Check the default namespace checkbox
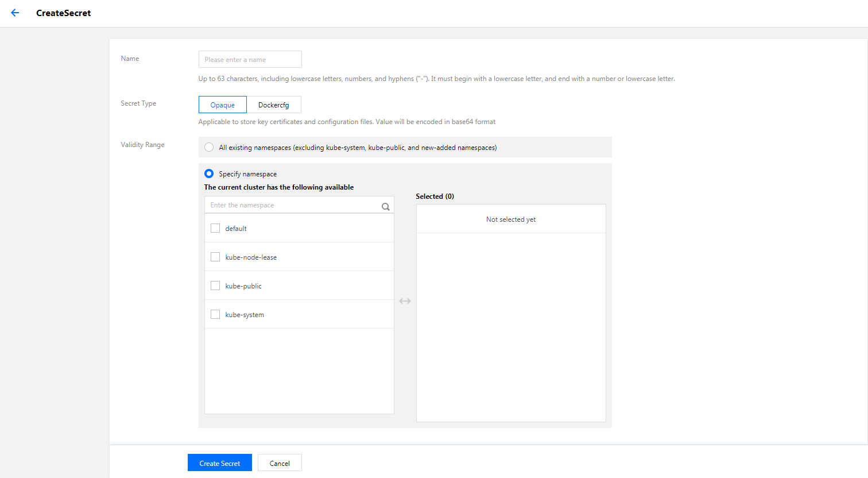868x478 pixels. [215, 228]
